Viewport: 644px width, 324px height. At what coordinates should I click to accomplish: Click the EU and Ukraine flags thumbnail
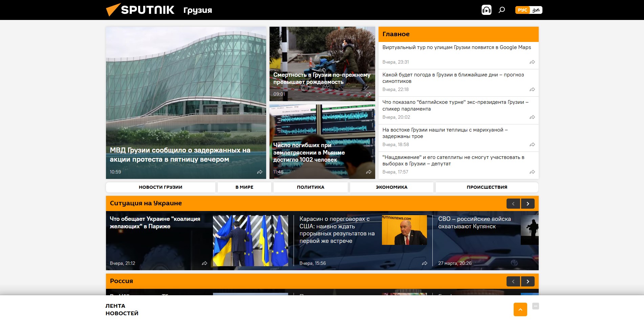pos(251,240)
